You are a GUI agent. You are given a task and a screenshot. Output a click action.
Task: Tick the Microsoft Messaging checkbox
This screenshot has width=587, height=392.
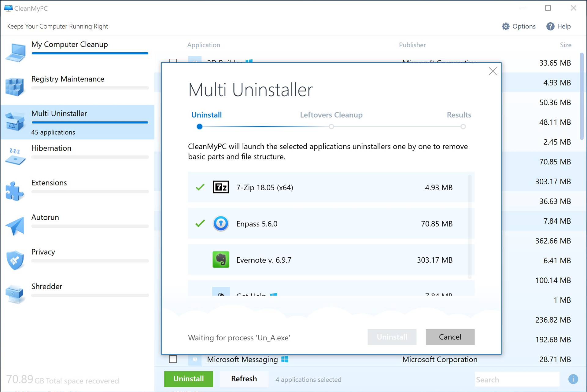pos(173,359)
